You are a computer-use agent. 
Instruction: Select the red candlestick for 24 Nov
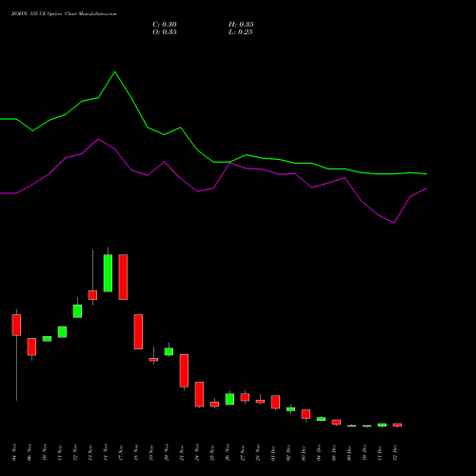tap(199, 394)
